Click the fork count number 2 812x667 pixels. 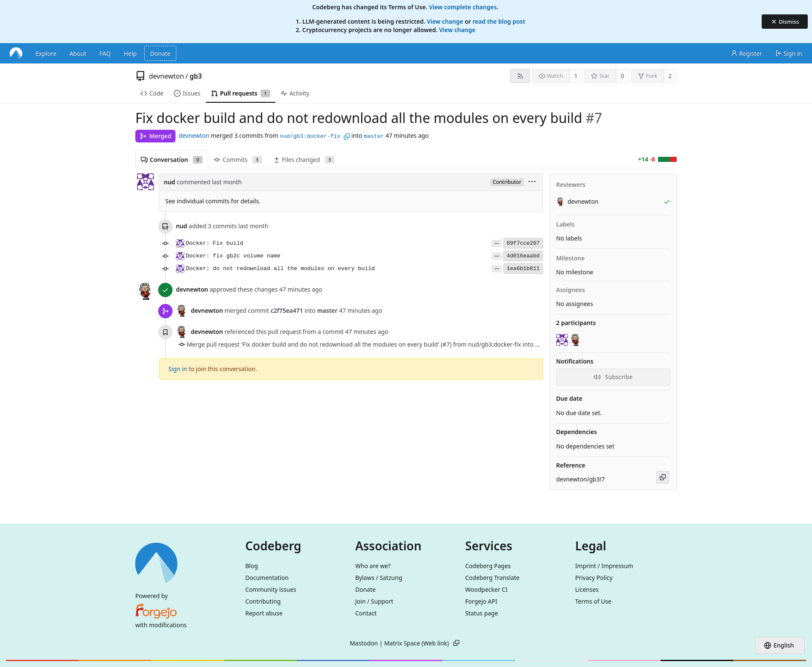(x=670, y=76)
